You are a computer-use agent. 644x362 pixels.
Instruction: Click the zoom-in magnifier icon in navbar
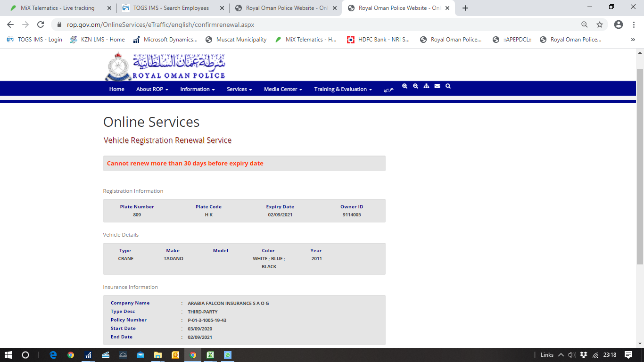[x=405, y=86]
